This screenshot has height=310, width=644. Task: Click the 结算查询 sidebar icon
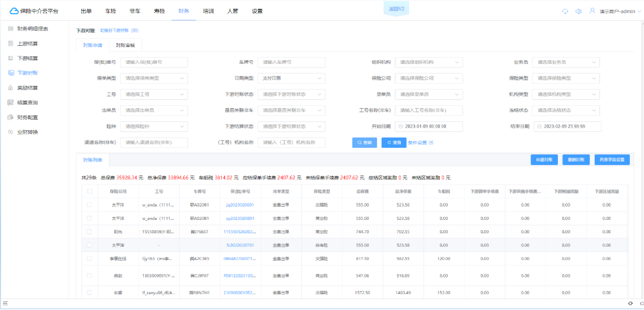click(11, 102)
